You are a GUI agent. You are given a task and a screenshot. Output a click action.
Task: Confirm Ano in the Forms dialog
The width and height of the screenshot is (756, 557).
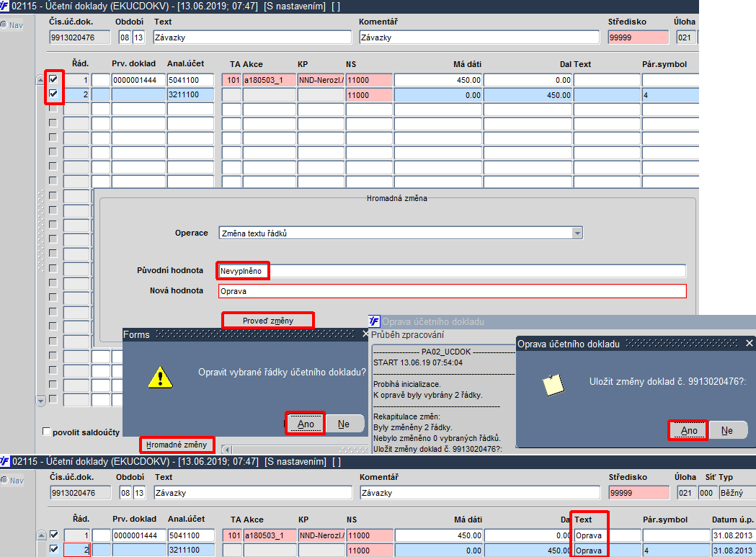click(x=306, y=424)
